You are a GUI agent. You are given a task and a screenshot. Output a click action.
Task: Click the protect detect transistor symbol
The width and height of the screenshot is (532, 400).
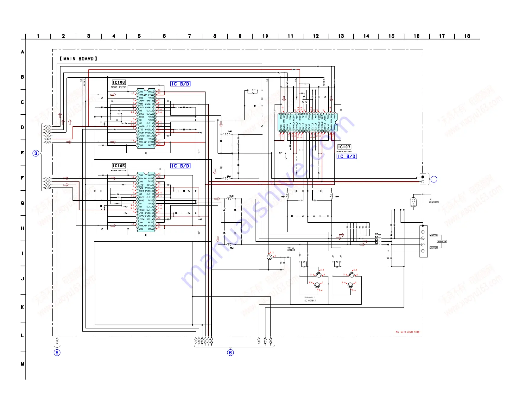point(269,257)
